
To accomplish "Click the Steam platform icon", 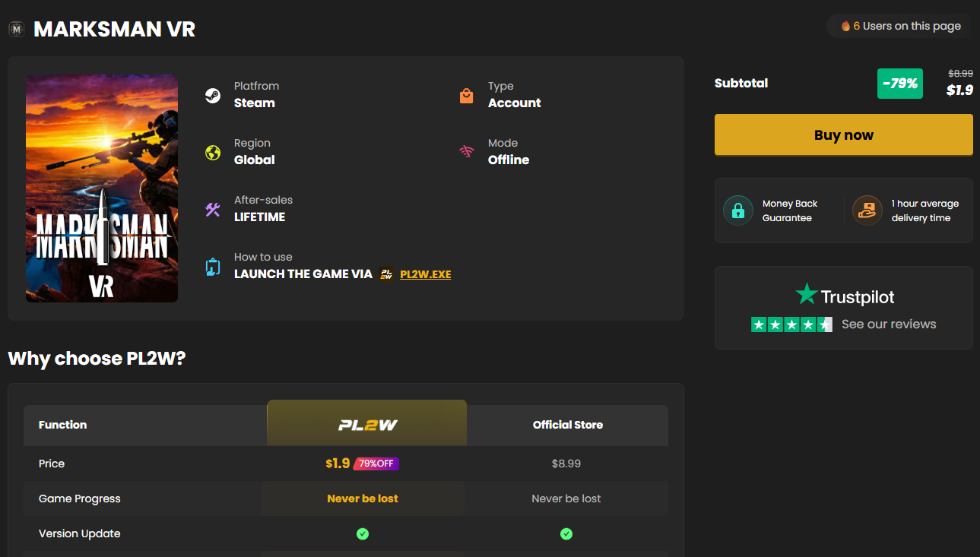I will click(x=213, y=96).
